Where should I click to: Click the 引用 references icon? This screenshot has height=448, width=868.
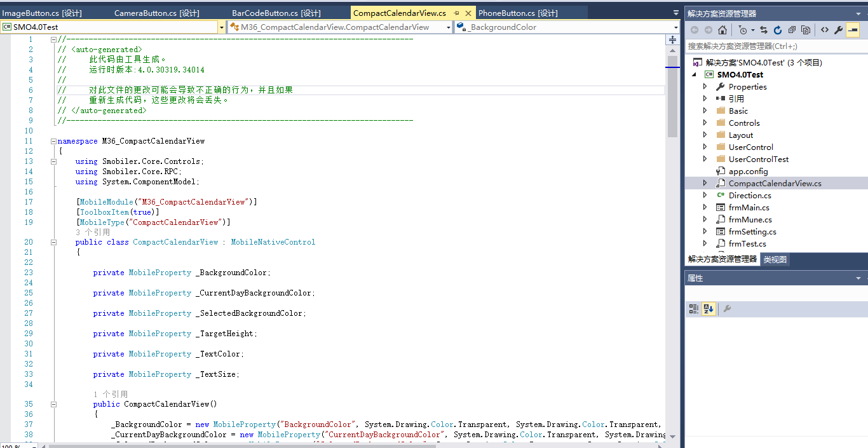point(721,99)
